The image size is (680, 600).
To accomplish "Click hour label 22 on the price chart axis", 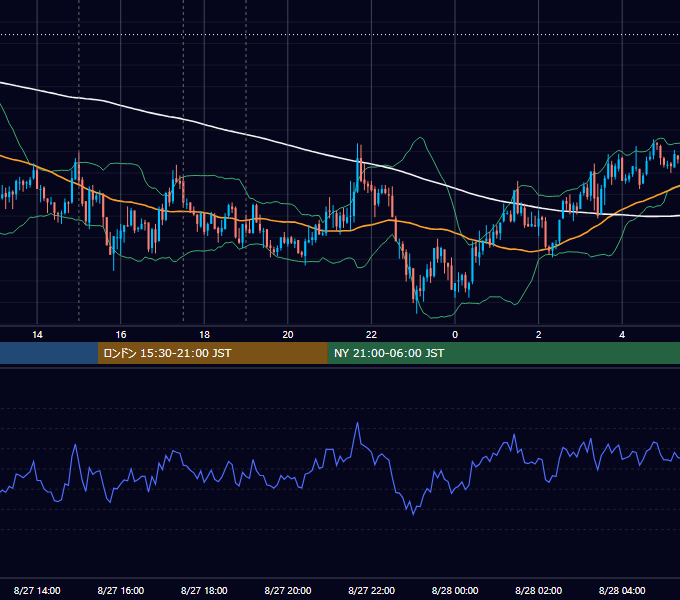I will [x=372, y=335].
